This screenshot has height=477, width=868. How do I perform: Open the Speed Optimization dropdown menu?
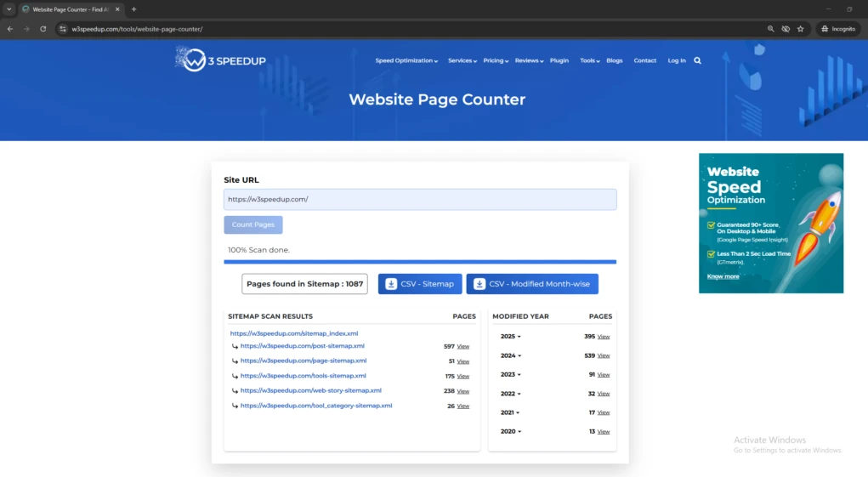tap(406, 61)
